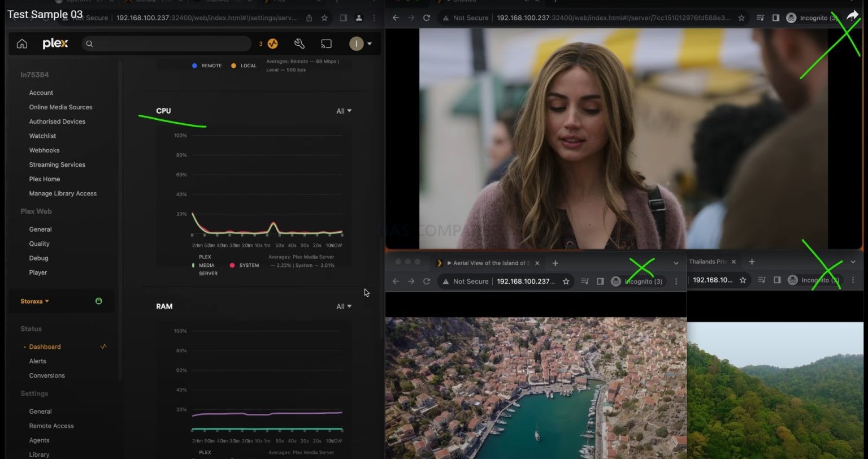
Task: Bookmark page in the Aerial View window
Action: pyautogui.click(x=566, y=282)
